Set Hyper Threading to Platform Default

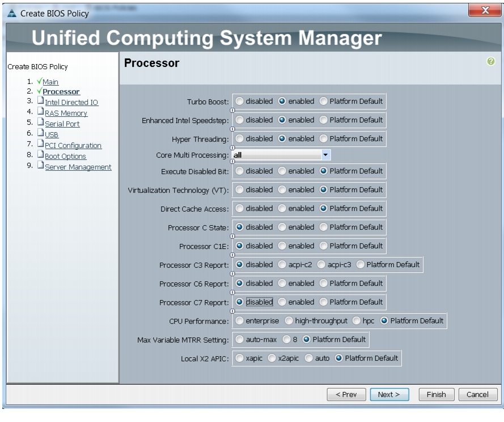[323, 138]
